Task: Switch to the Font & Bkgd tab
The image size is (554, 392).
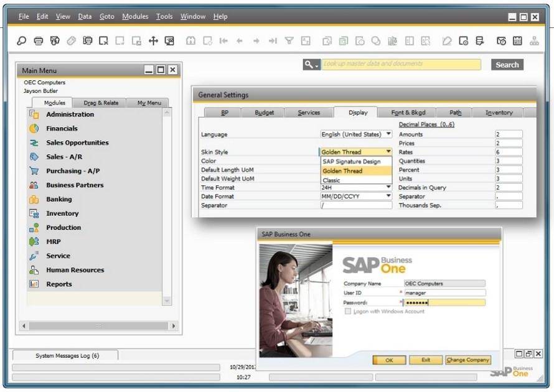Action: point(408,113)
